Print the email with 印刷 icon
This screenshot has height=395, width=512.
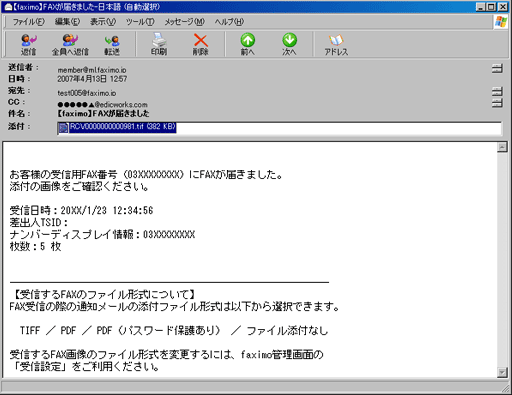pyautogui.click(x=159, y=45)
